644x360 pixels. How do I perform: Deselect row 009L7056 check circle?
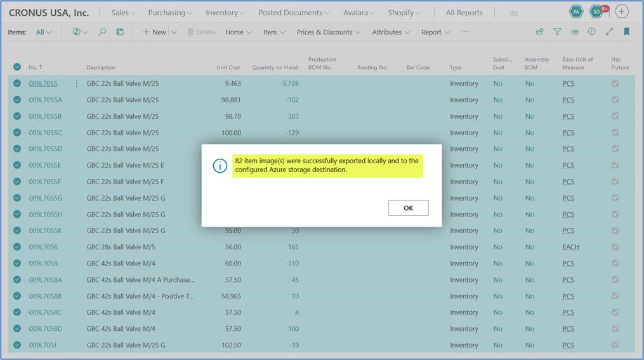point(17,246)
